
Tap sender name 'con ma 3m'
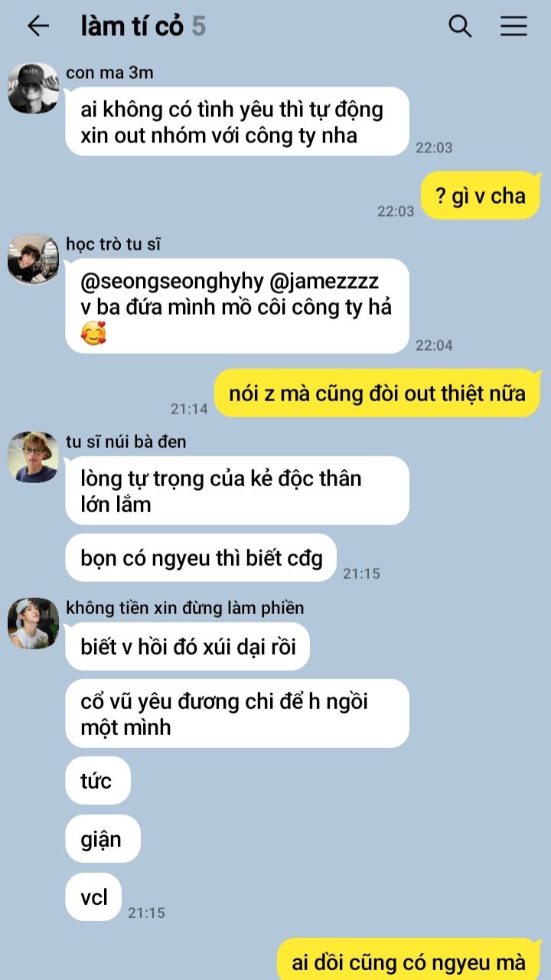pos(110,73)
